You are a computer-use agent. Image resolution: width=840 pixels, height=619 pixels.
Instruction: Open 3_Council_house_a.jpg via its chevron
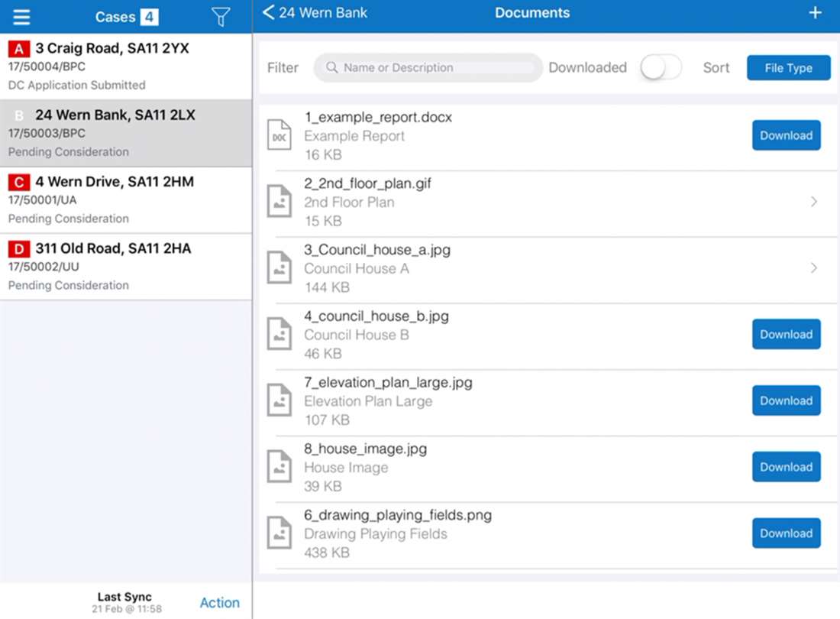pyautogui.click(x=814, y=268)
